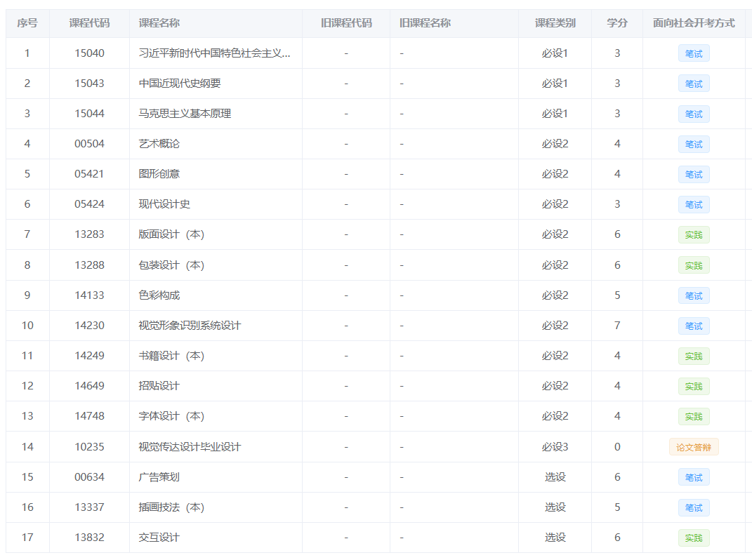
Task: Select course code 14230
Action: [89, 326]
